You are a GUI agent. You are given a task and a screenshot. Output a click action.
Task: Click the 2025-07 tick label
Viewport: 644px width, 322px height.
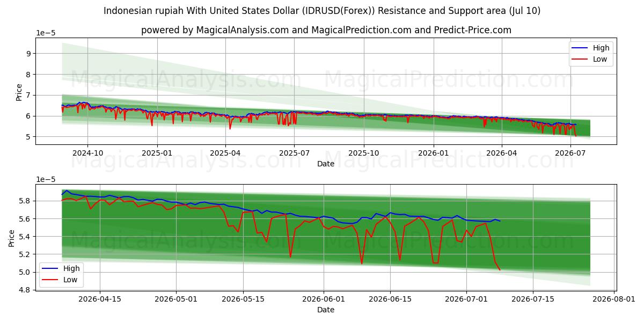click(x=294, y=153)
